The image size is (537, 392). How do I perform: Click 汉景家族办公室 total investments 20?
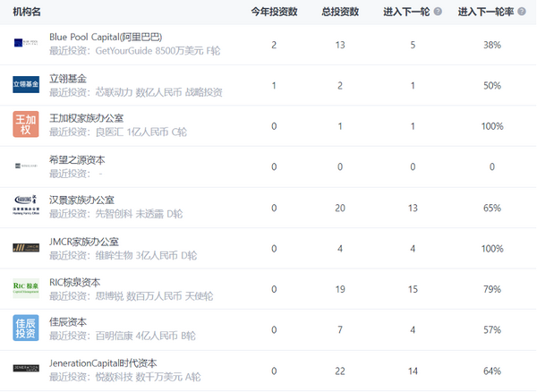(340, 209)
